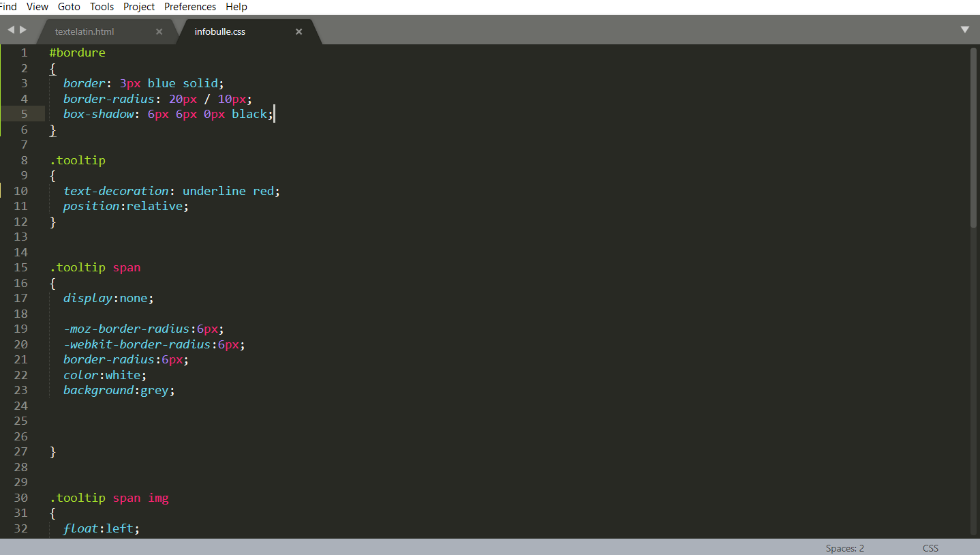Close the infobulle.css tab
The width and height of the screenshot is (980, 555).
tap(298, 31)
